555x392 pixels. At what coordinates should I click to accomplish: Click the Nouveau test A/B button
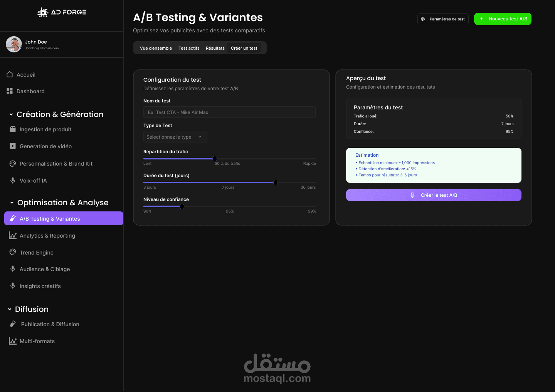click(x=503, y=19)
